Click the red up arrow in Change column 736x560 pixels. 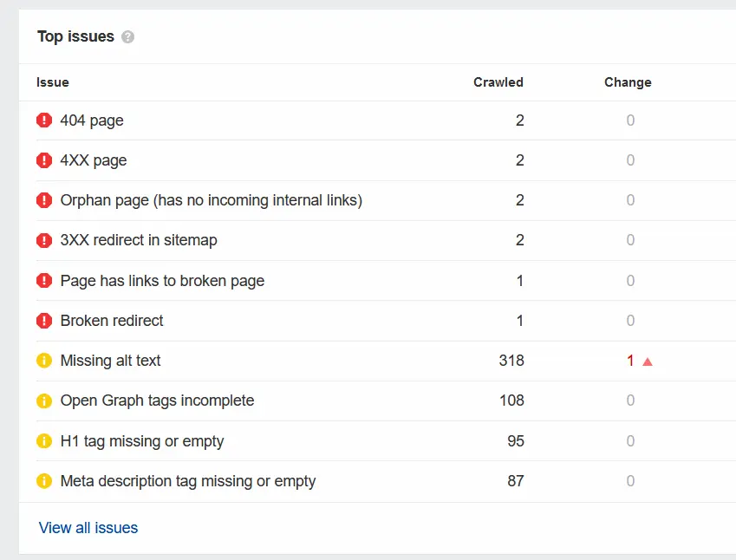pyautogui.click(x=648, y=361)
